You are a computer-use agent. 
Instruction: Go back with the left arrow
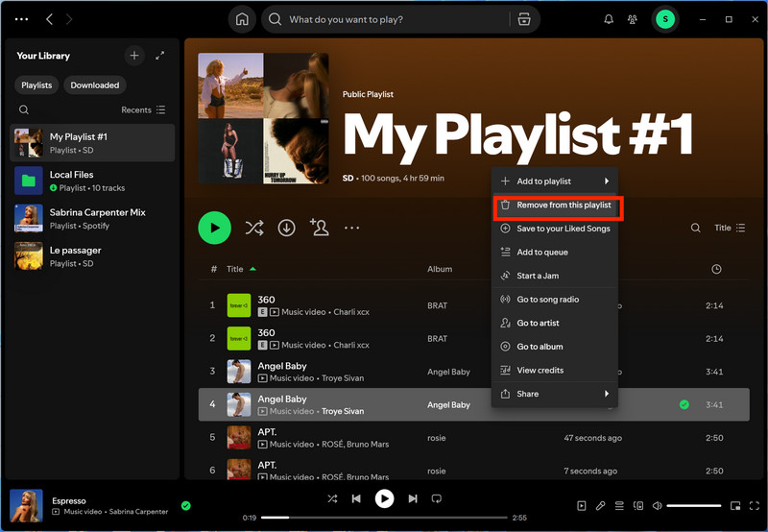[49, 19]
